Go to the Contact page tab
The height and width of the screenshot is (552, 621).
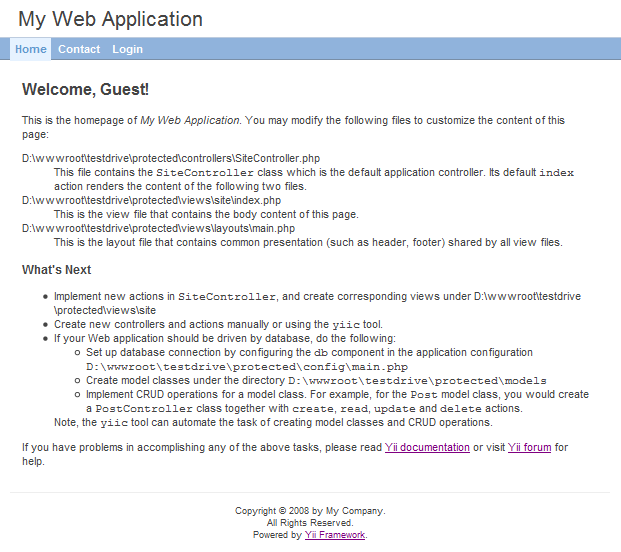[79, 49]
